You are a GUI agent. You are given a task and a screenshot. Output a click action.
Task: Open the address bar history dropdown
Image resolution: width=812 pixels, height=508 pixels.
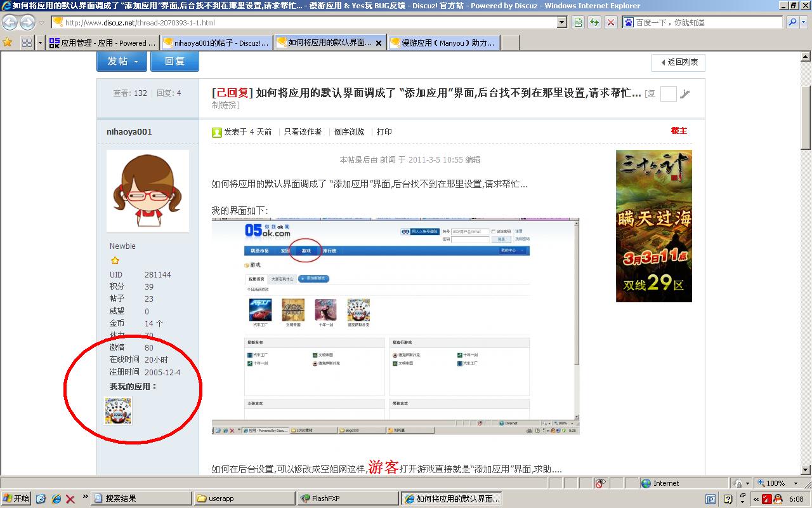[x=562, y=22]
